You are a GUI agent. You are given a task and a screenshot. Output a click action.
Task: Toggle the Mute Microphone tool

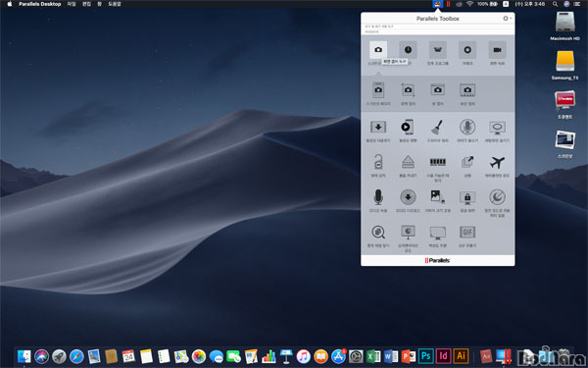click(x=467, y=128)
